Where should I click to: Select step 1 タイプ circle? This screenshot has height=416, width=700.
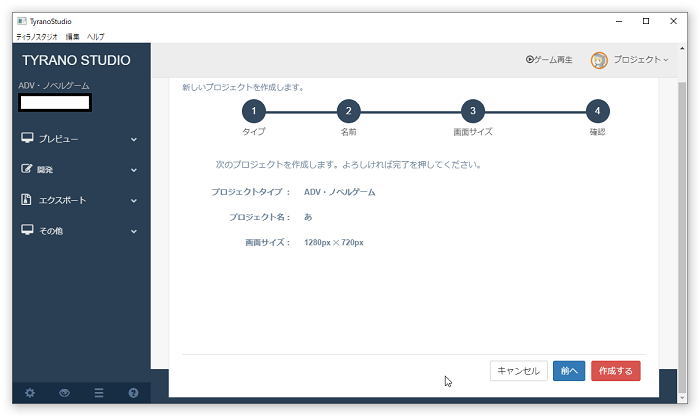[x=254, y=111]
